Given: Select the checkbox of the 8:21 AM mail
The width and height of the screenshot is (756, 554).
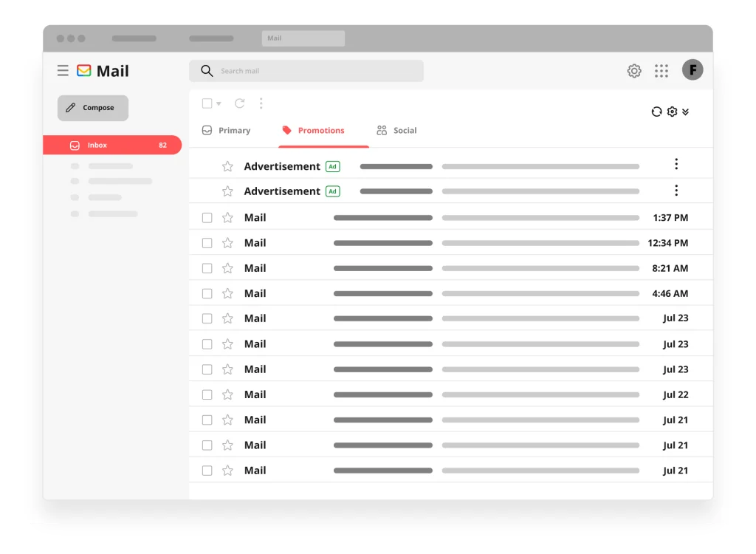Looking at the screenshot, I should 207,268.
